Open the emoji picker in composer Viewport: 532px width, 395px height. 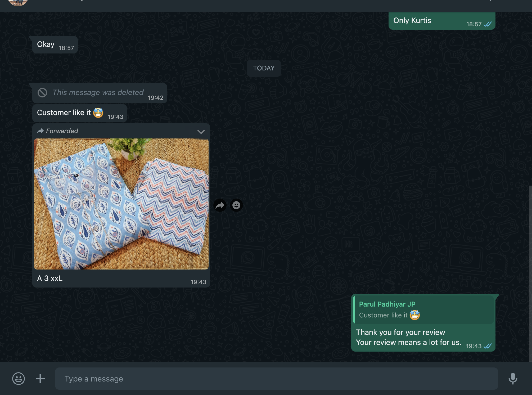pos(19,379)
